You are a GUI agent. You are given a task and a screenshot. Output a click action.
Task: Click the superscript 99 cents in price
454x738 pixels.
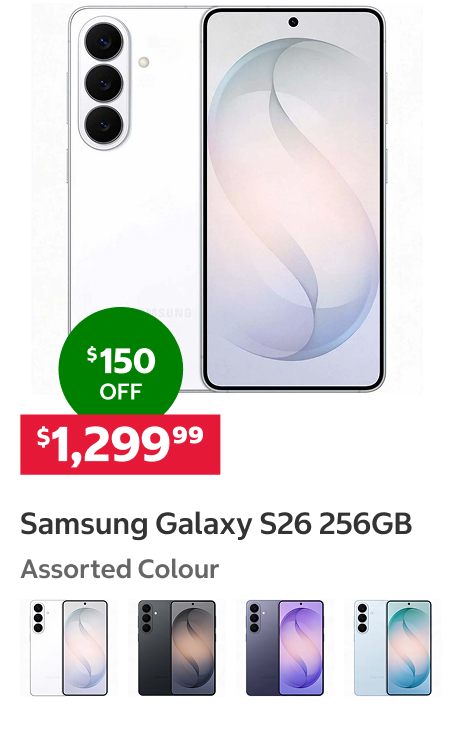(x=188, y=435)
